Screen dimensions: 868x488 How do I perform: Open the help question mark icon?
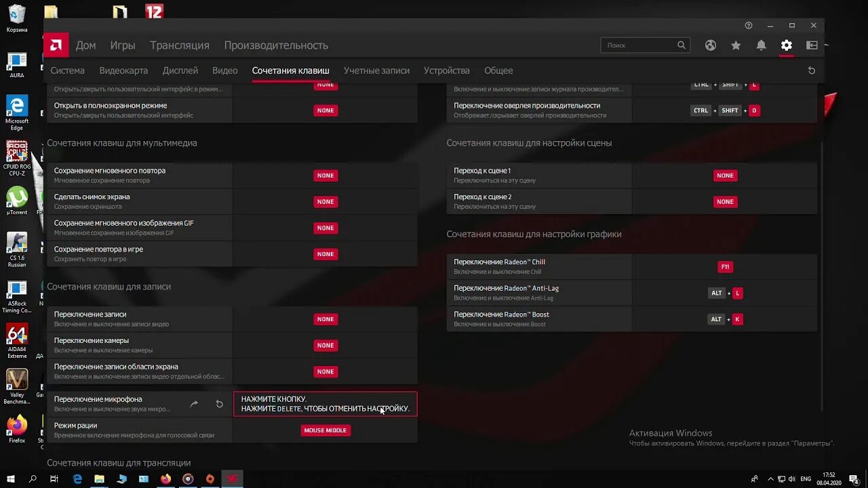pyautogui.click(x=749, y=25)
